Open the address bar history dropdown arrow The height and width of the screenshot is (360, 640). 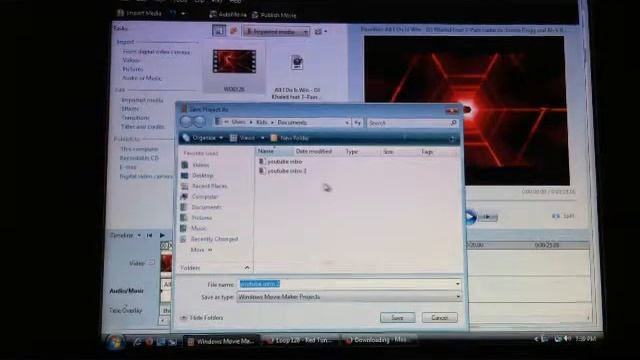[347, 122]
